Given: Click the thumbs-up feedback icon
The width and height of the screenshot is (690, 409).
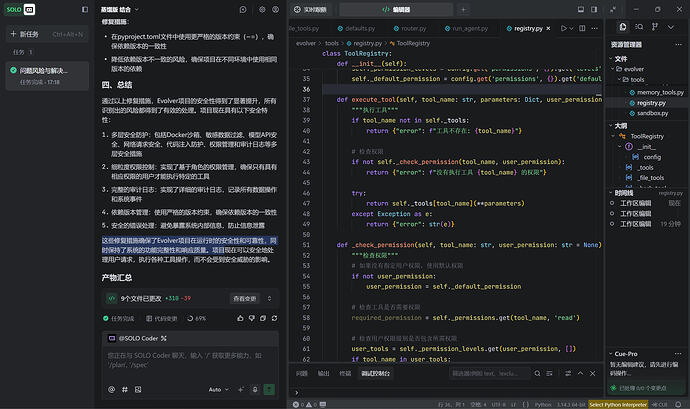Looking at the screenshot, I should point(240,318).
